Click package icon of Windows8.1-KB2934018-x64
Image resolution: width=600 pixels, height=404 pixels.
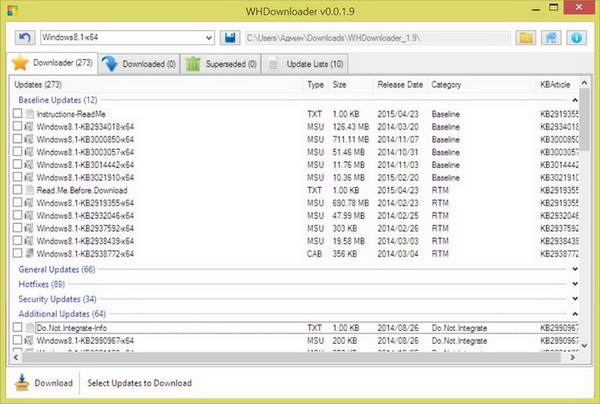click(29, 126)
